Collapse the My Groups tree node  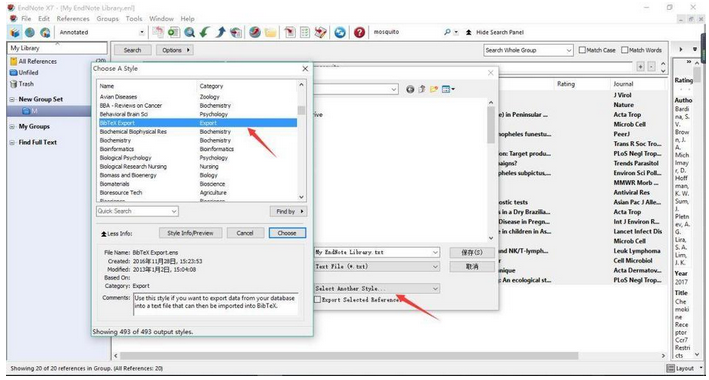click(12, 127)
